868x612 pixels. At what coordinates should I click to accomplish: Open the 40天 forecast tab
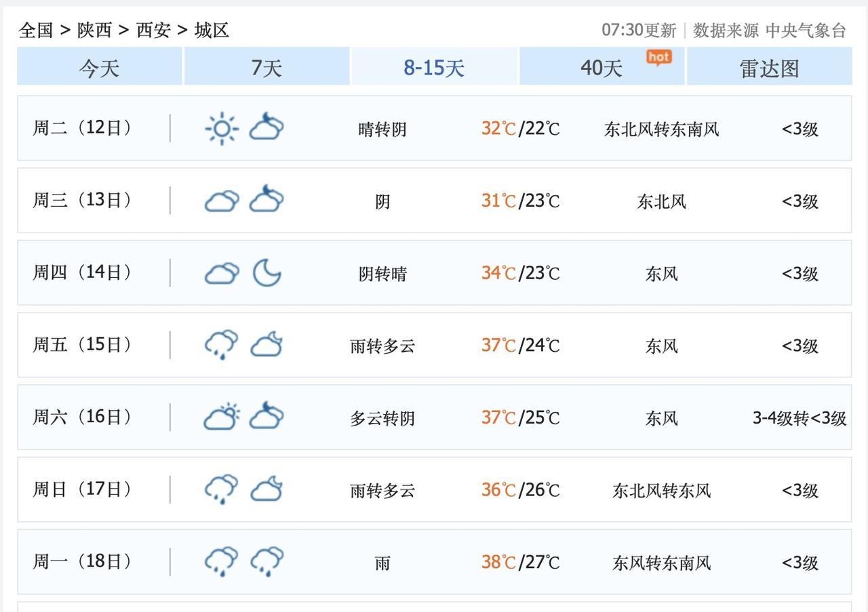601,67
